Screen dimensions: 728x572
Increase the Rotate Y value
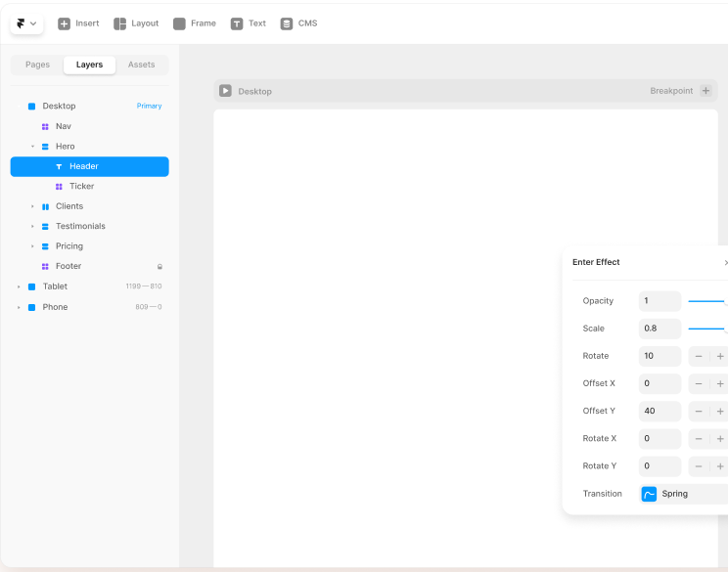pyautogui.click(x=719, y=466)
